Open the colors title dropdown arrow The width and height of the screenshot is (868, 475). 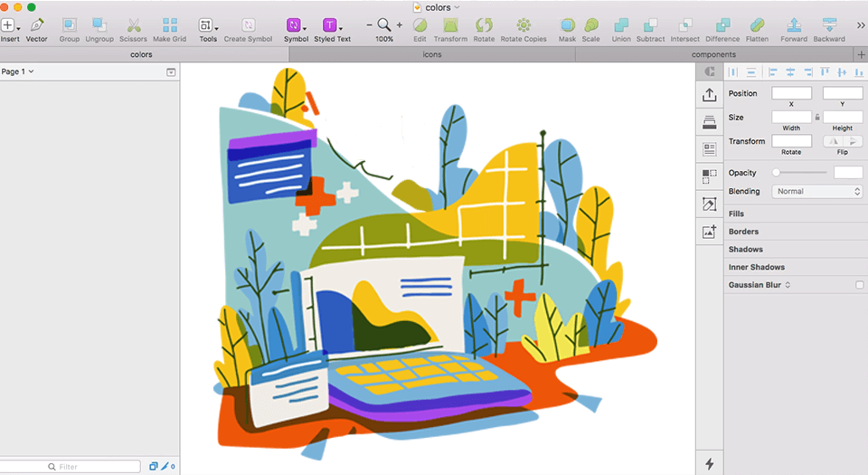[x=457, y=7]
